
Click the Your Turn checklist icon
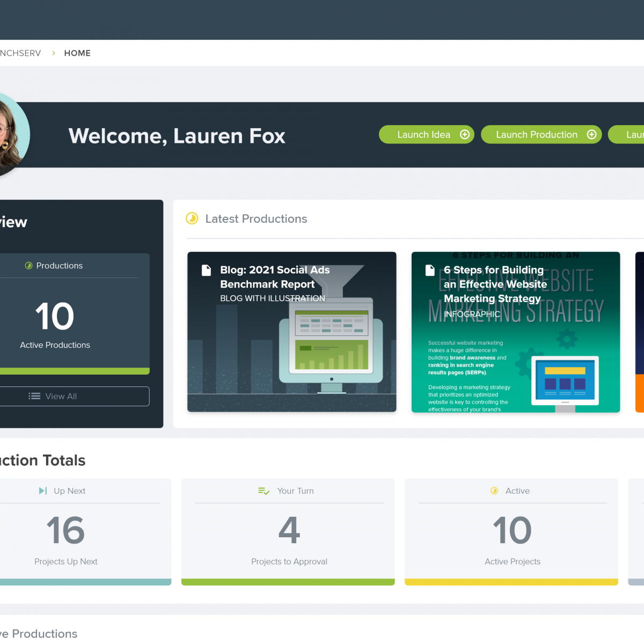(264, 491)
